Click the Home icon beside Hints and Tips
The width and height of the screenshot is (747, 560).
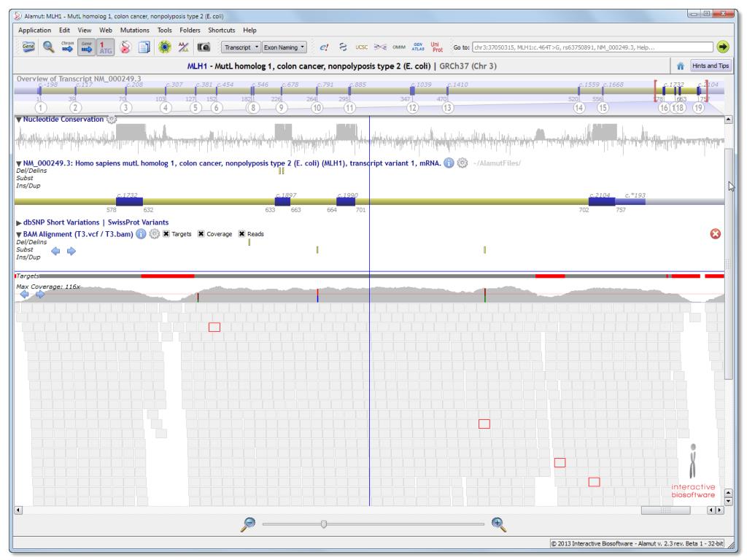click(x=681, y=66)
